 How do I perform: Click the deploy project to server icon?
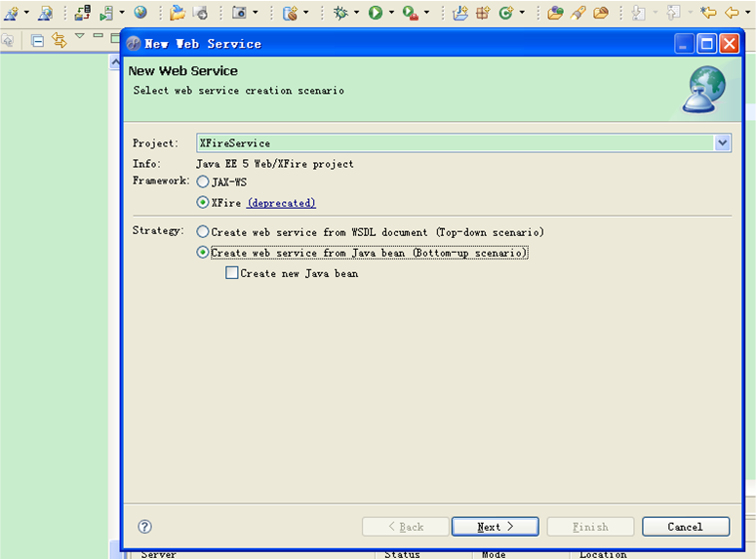(83, 13)
